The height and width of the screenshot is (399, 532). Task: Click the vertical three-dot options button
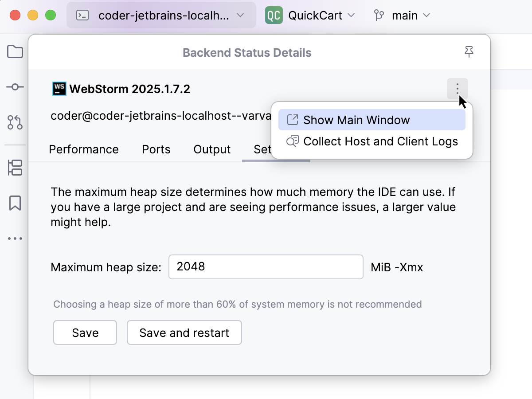458,89
